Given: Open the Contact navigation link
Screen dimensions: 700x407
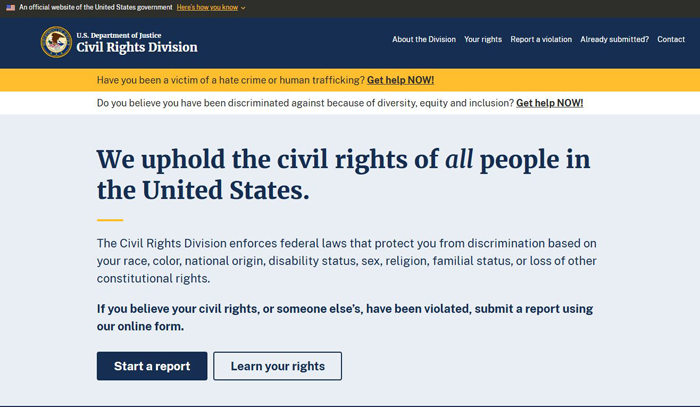Looking at the screenshot, I should (x=671, y=39).
